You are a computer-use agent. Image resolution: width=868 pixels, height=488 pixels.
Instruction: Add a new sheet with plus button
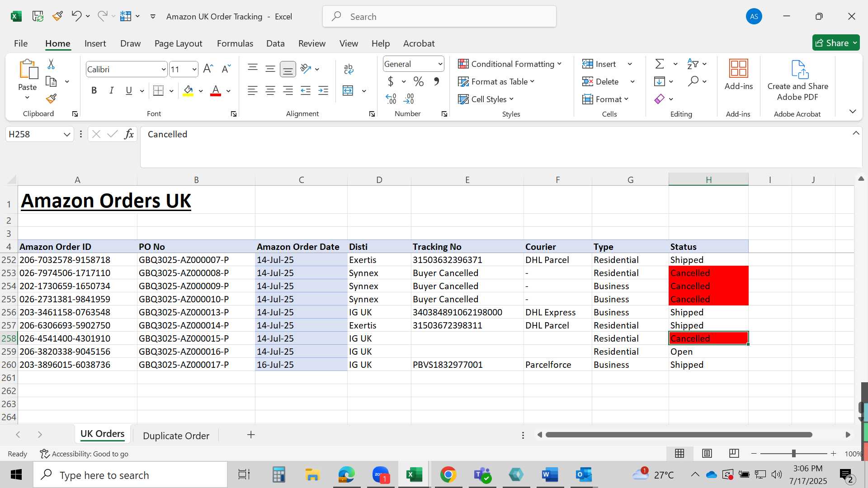[x=251, y=435]
